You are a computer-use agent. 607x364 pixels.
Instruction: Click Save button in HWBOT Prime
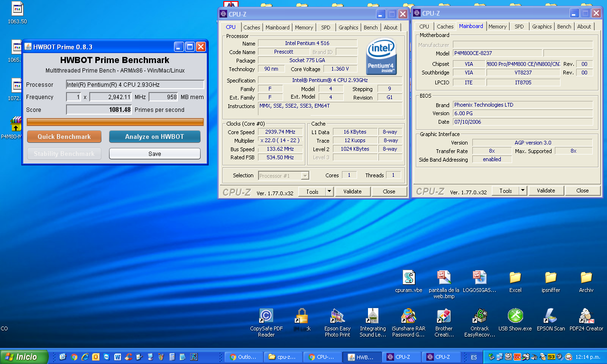pos(155,154)
